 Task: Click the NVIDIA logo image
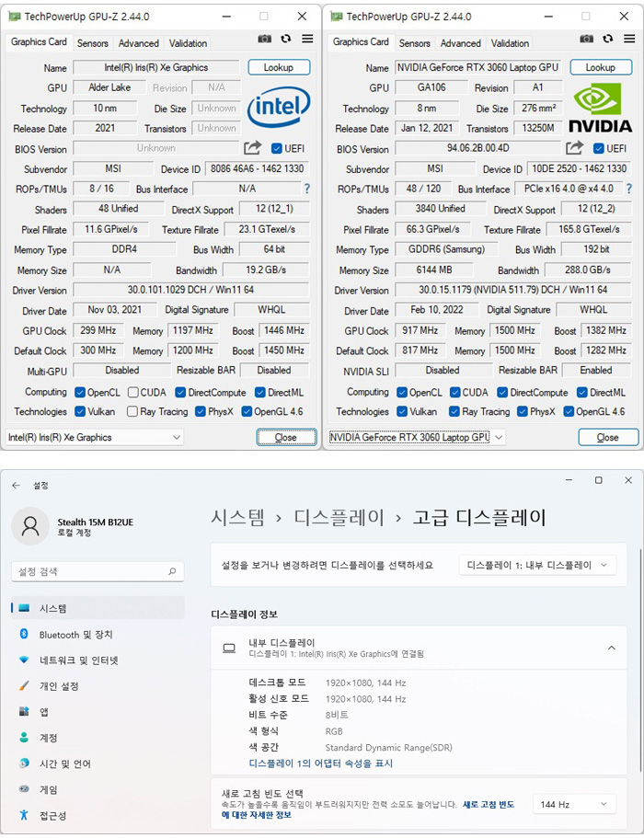(x=600, y=107)
